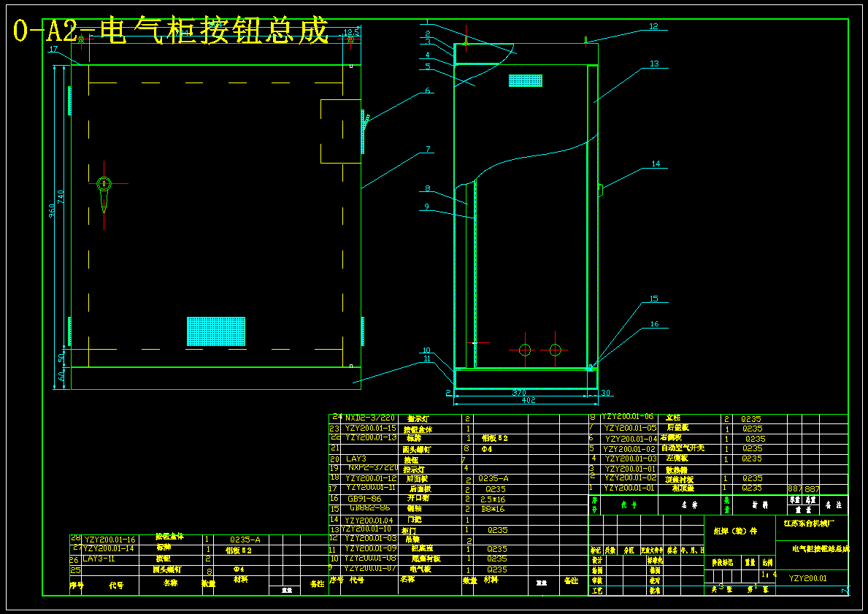Click the part code NXD2-3/220

click(x=370, y=418)
